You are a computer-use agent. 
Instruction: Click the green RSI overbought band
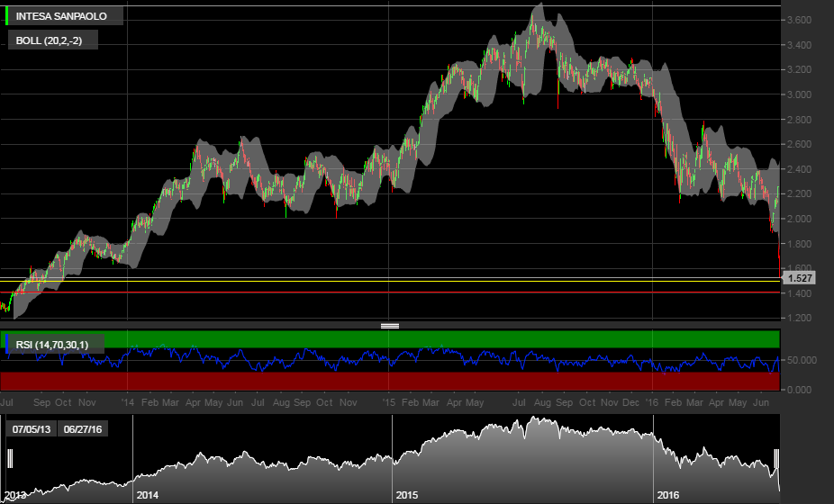[450, 338]
